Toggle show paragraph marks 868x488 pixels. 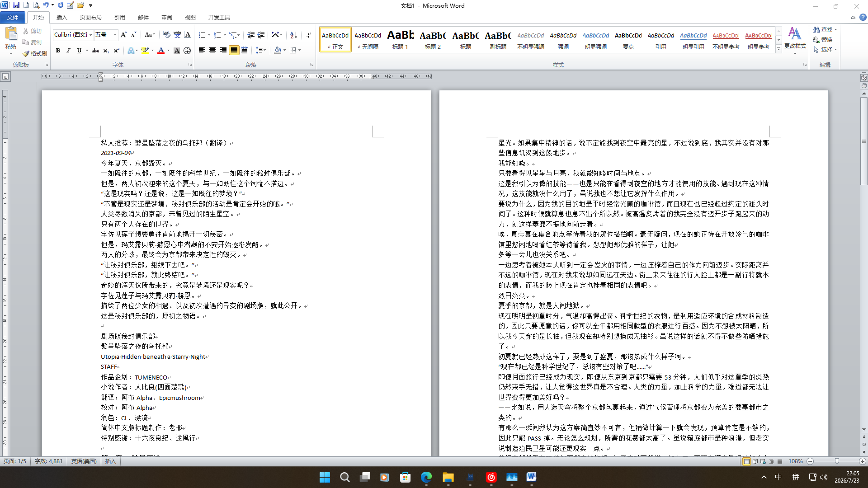point(309,35)
